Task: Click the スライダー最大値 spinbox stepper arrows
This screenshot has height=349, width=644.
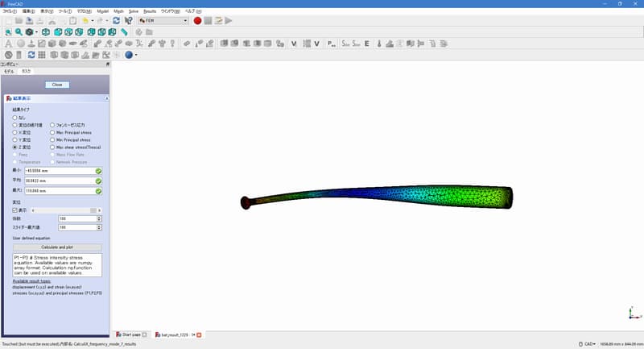Action: (99, 227)
